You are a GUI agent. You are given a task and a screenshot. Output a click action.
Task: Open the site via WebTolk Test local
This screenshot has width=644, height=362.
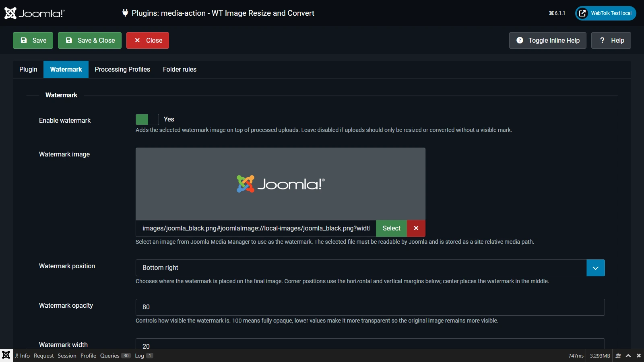pos(606,13)
